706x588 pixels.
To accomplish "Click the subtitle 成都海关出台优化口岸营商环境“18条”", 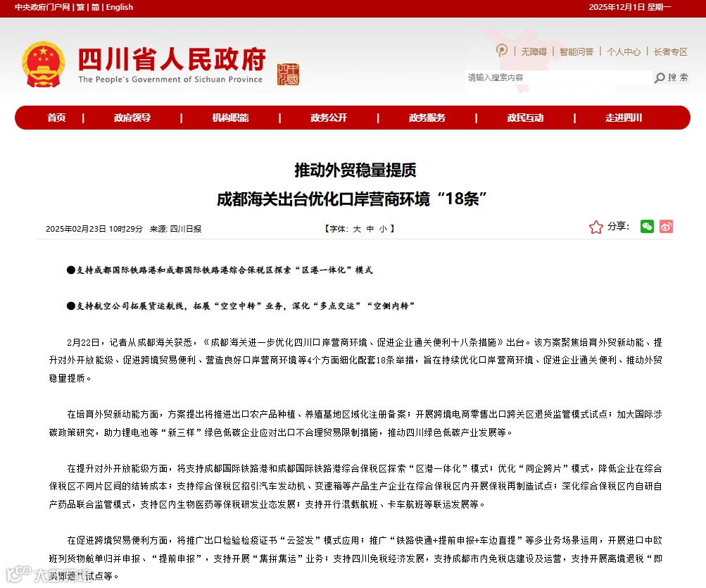I will pyautogui.click(x=352, y=199).
